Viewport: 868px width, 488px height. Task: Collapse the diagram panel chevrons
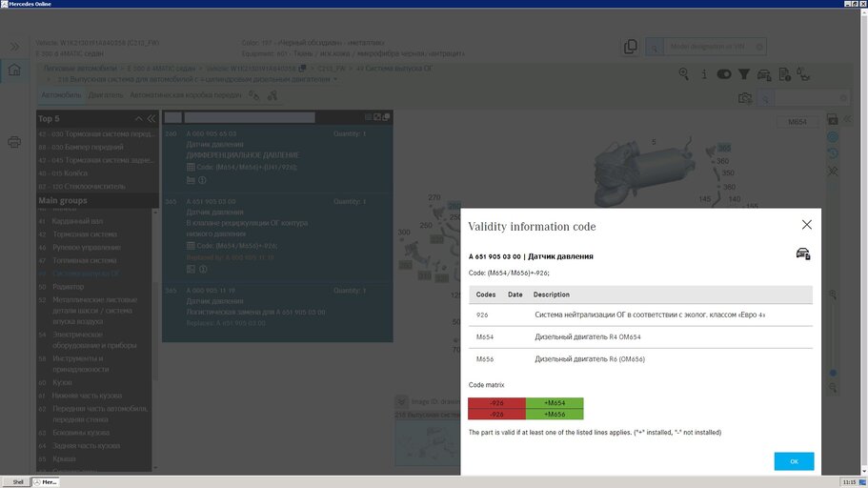coord(847,119)
